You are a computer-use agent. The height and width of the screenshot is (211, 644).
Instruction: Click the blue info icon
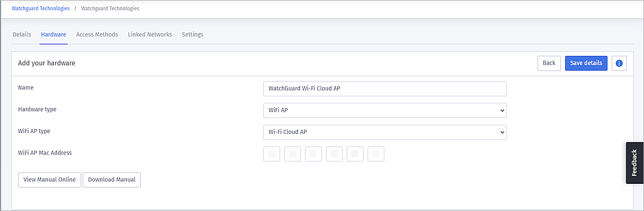coord(619,63)
